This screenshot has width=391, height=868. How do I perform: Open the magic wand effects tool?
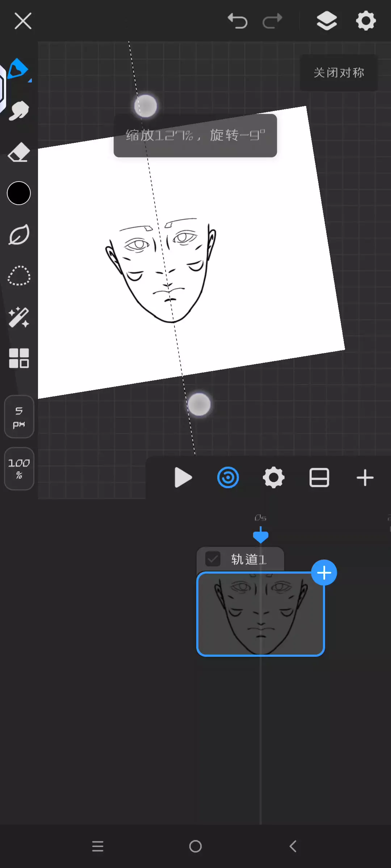(19, 317)
